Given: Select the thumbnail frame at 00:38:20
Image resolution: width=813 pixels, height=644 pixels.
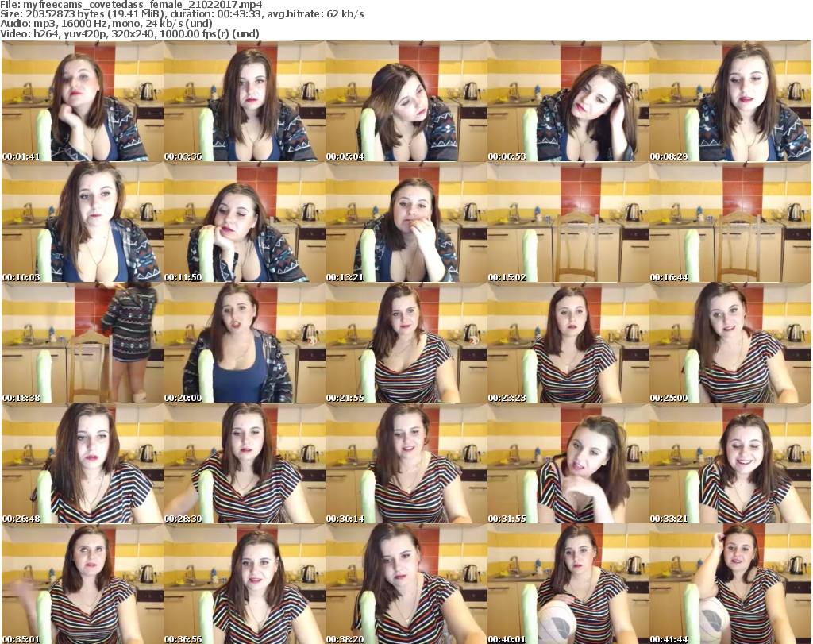Looking at the screenshot, I should coord(406,584).
